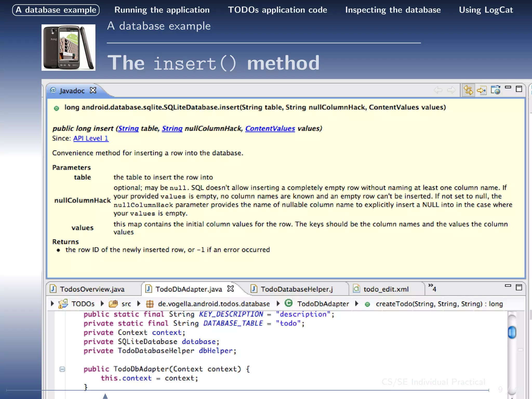The image size is (532, 399).
Task: Maximize the Javadoc view panel
Action: click(x=519, y=89)
